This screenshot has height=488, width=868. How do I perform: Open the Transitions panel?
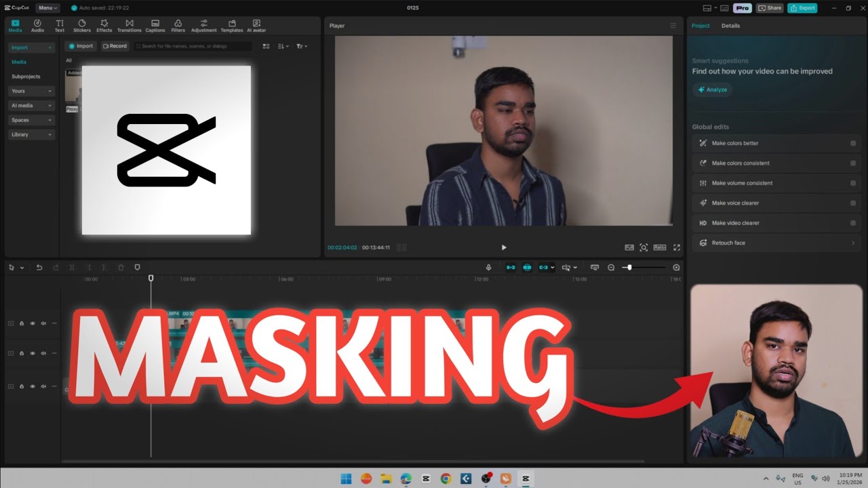point(129,26)
